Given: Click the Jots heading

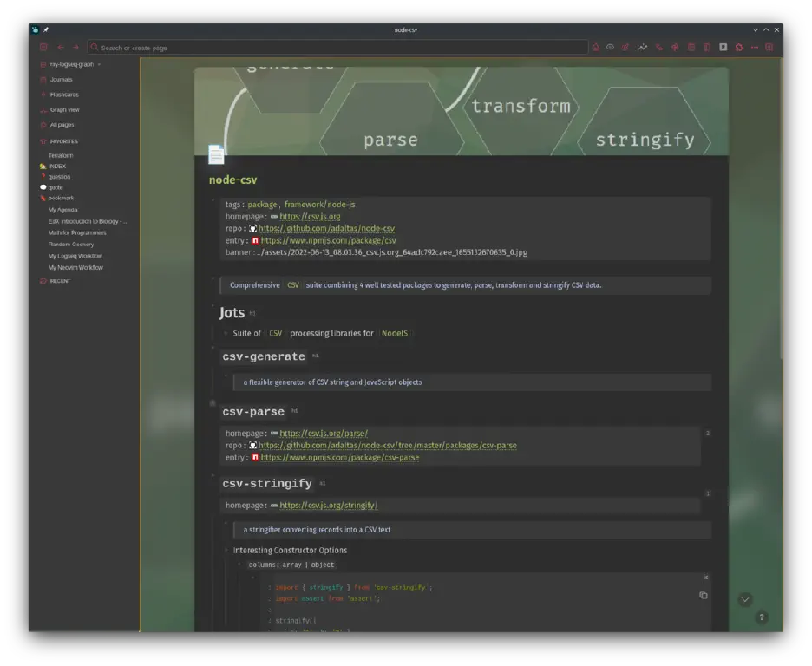Looking at the screenshot, I should click(x=232, y=312).
